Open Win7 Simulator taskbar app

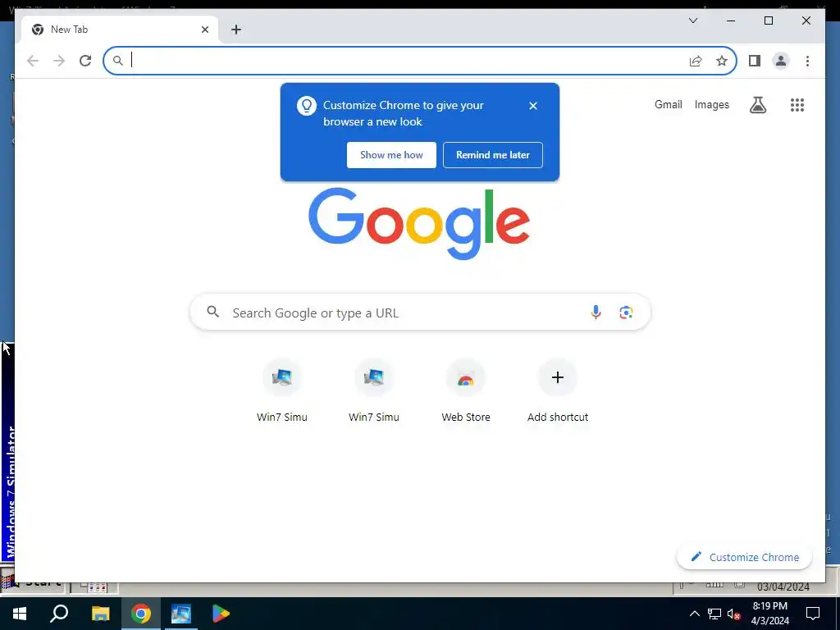[181, 614]
